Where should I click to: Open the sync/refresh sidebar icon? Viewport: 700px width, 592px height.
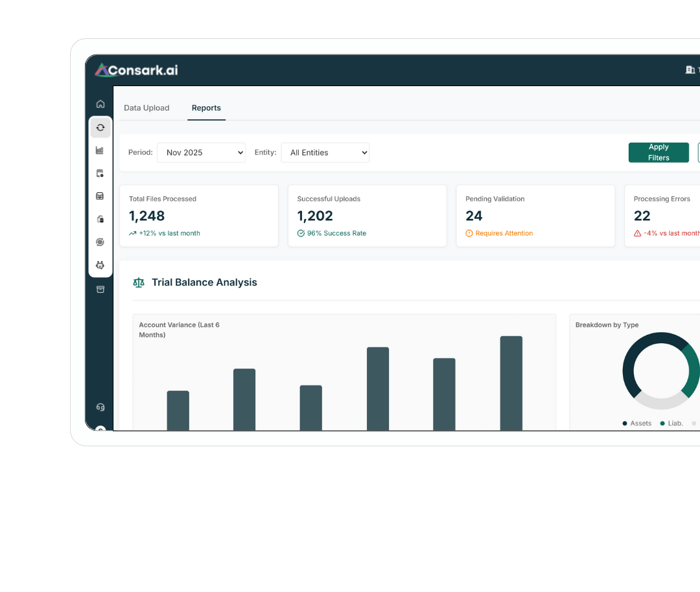(x=100, y=128)
